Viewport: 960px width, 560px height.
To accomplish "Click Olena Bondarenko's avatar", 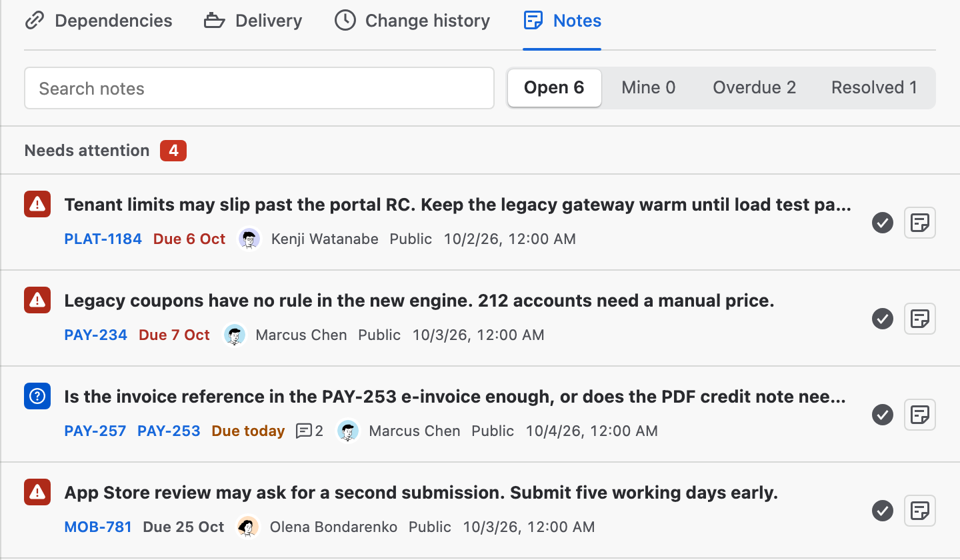I will click(248, 527).
